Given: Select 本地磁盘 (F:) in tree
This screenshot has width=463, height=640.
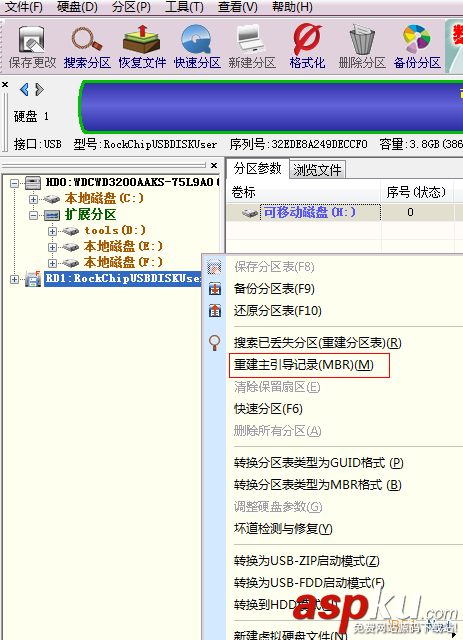Looking at the screenshot, I should pos(123,262).
